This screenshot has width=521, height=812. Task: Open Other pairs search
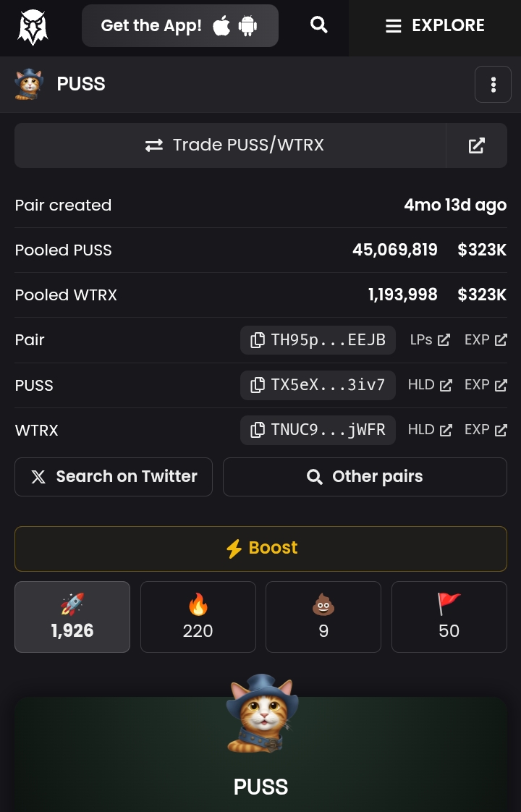click(365, 477)
